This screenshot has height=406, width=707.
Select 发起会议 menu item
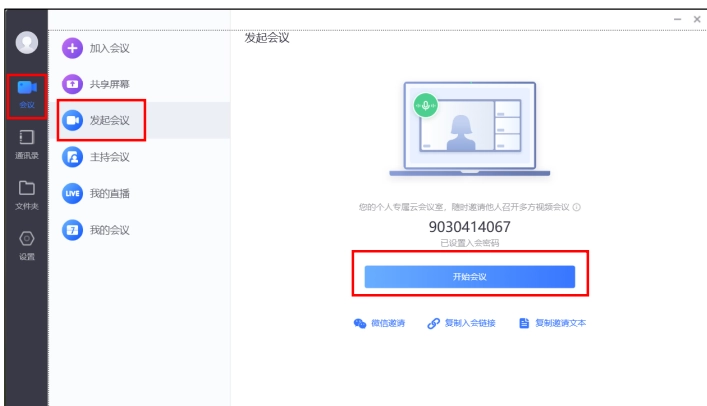(x=110, y=121)
